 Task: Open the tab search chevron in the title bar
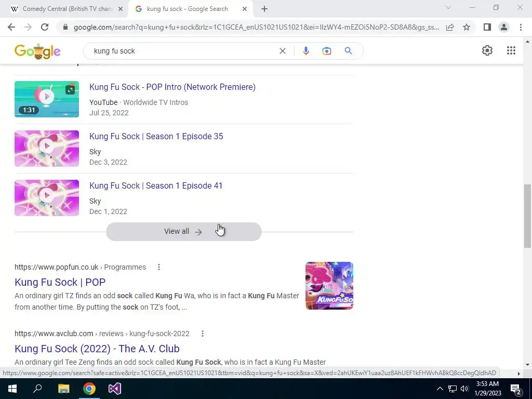pos(448,7)
